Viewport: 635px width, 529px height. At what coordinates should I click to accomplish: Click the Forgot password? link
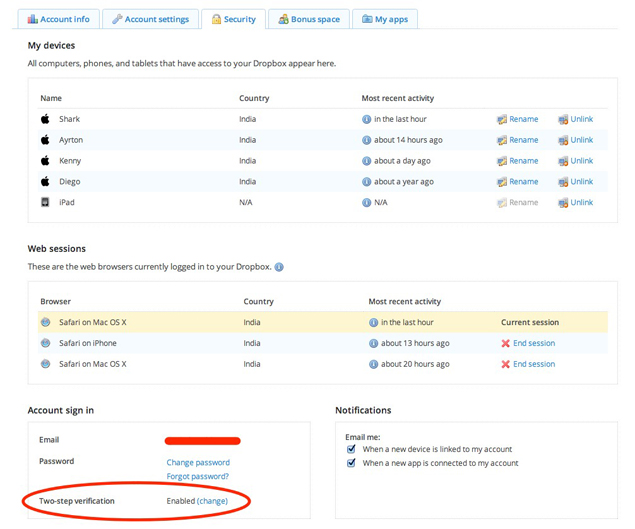pos(198,476)
